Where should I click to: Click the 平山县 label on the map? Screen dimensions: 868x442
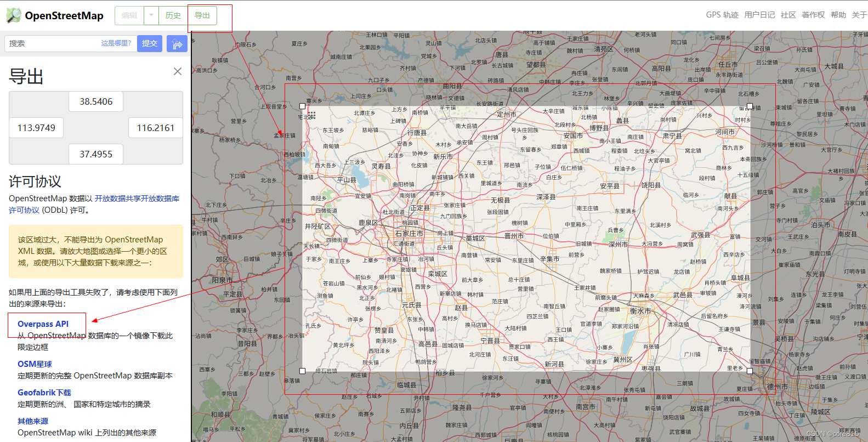(x=347, y=180)
